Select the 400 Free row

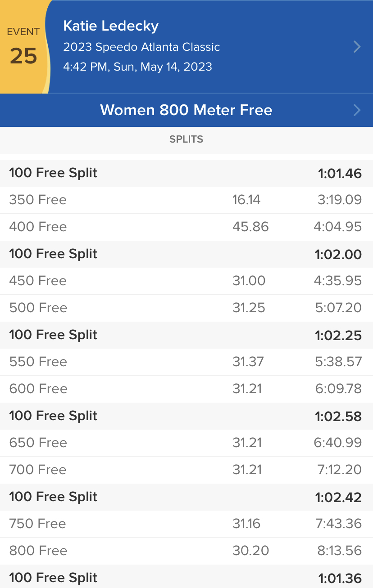(x=186, y=227)
